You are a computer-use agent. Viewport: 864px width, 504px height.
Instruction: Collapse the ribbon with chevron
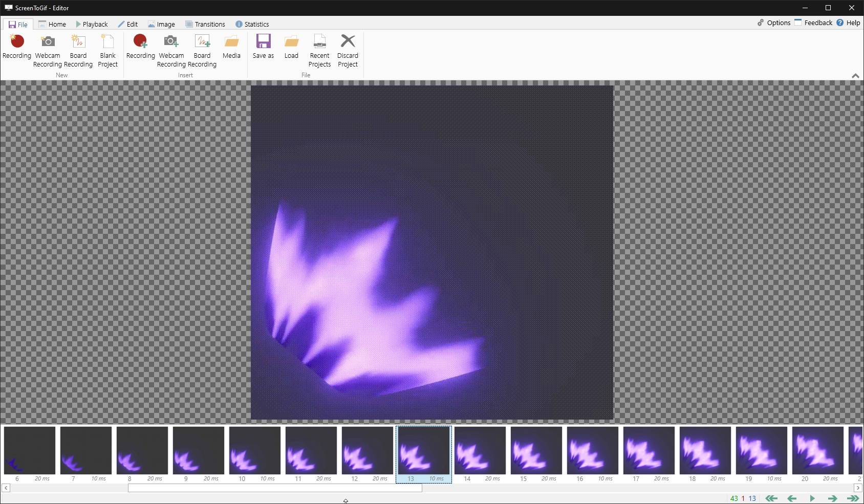coord(855,76)
